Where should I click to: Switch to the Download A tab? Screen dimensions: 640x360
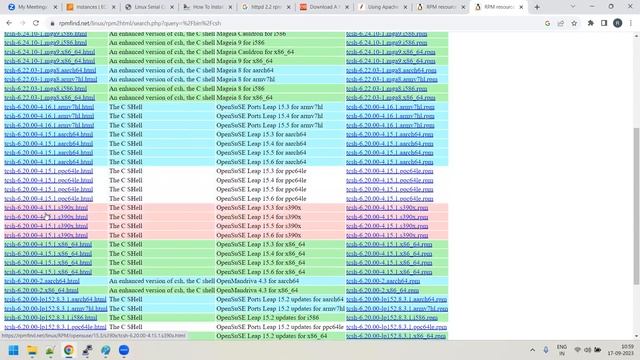(323, 7)
